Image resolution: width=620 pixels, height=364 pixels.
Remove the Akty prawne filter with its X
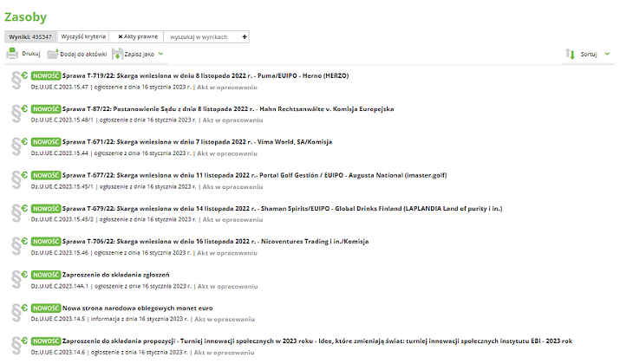[121, 37]
